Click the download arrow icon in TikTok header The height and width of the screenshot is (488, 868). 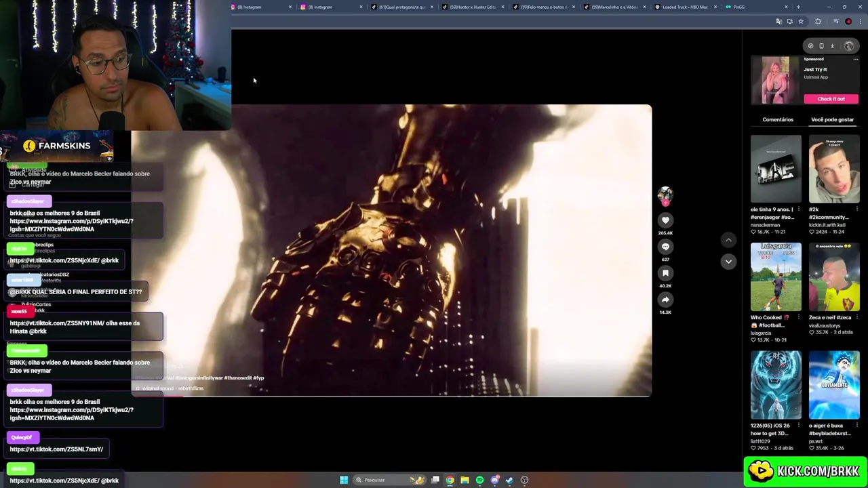(x=832, y=46)
